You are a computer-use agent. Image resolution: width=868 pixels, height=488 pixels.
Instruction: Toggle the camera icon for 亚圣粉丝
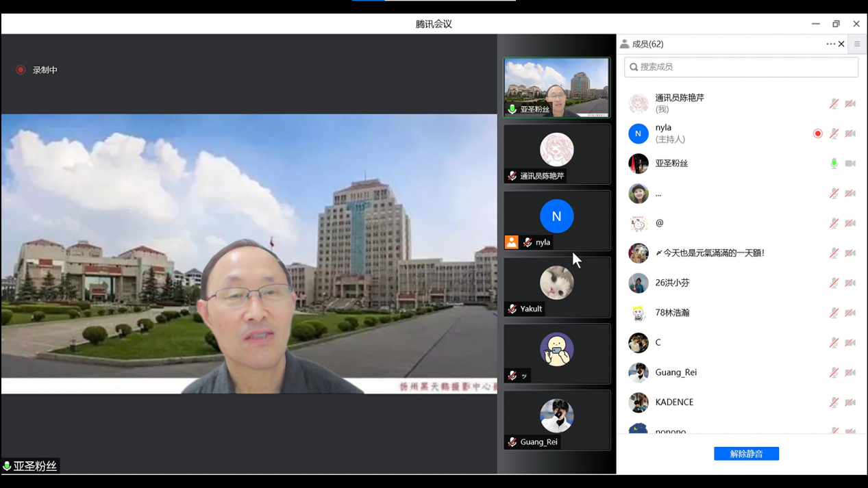(x=850, y=164)
